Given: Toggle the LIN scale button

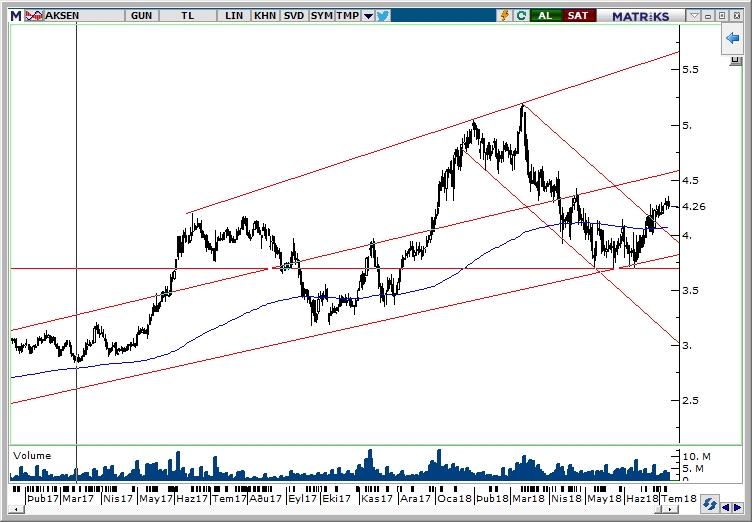Looking at the screenshot, I should click(x=234, y=16).
